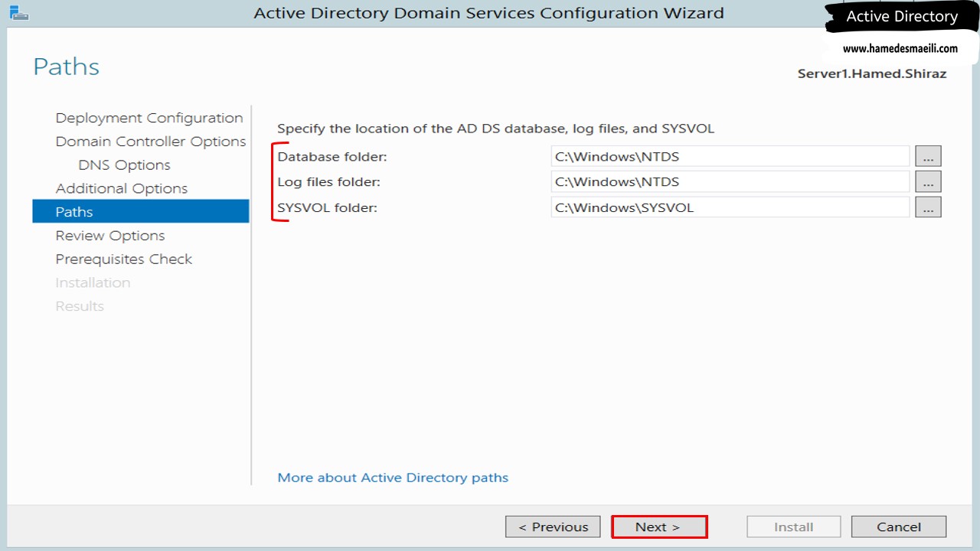This screenshot has height=551, width=980.
Task: Open More about Active Directory paths link
Action: 393,478
